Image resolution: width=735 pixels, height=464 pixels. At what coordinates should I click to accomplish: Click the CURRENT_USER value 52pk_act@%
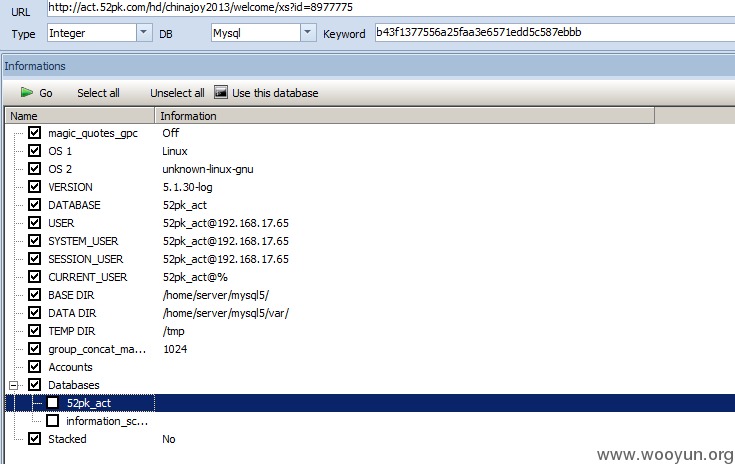coord(195,277)
